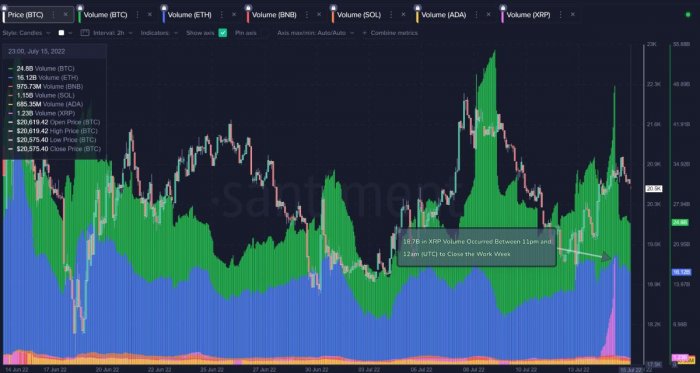Open the three-dot menu for Volume (SOL)
700x373 pixels.
pyautogui.click(x=391, y=15)
